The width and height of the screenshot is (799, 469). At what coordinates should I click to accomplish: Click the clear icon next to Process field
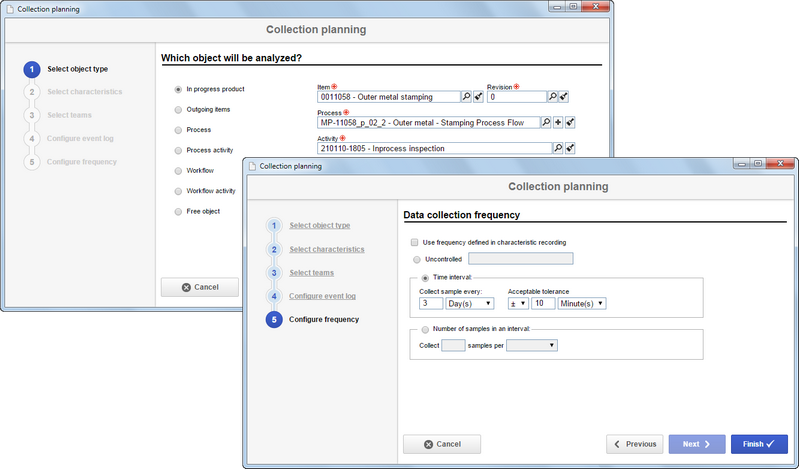pyautogui.click(x=570, y=122)
